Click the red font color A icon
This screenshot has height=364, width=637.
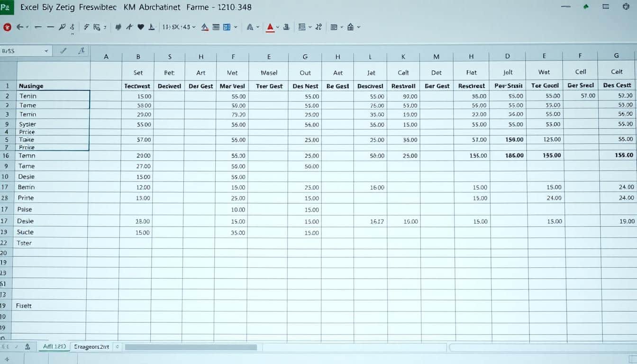[270, 27]
